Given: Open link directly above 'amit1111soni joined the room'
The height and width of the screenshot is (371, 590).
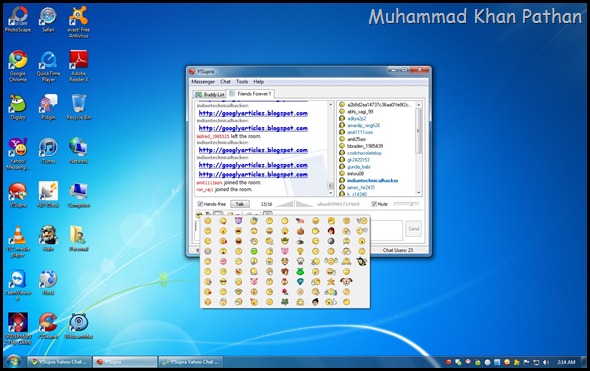Looking at the screenshot, I should pos(253,174).
